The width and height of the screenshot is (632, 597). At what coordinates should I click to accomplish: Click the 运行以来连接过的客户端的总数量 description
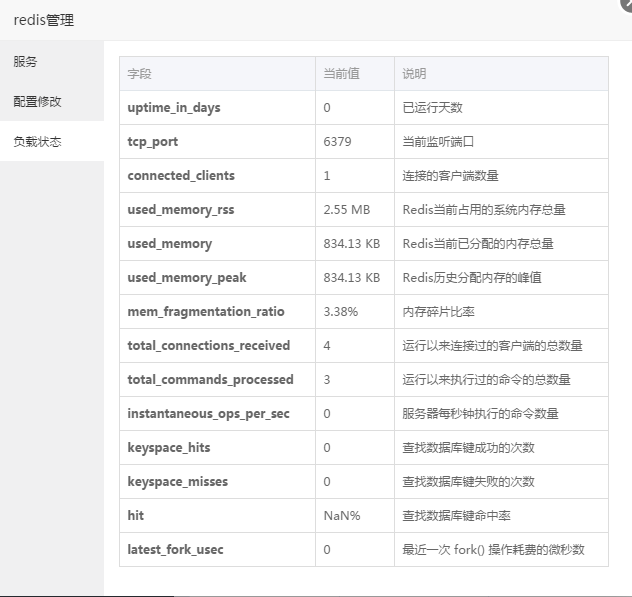pyautogui.click(x=492, y=345)
